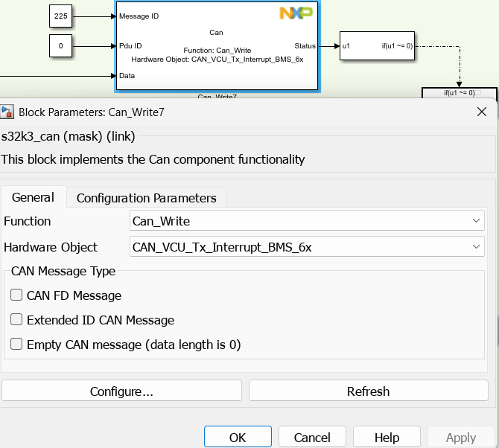The height and width of the screenshot is (448, 499).
Task: Expand the Hardware Object dropdown
Action: 307,246
